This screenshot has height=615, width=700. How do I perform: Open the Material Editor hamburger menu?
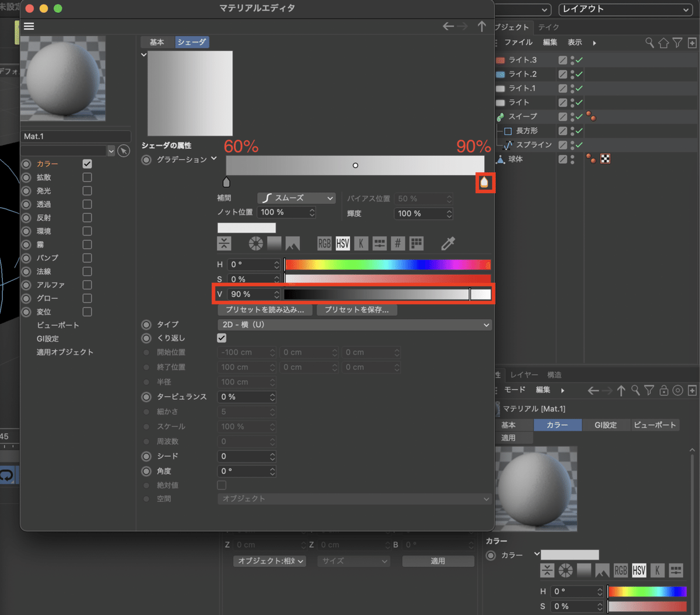(29, 26)
